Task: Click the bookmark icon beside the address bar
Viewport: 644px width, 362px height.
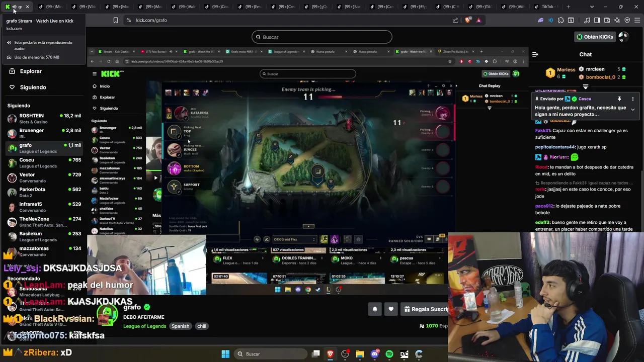Action: click(115, 20)
